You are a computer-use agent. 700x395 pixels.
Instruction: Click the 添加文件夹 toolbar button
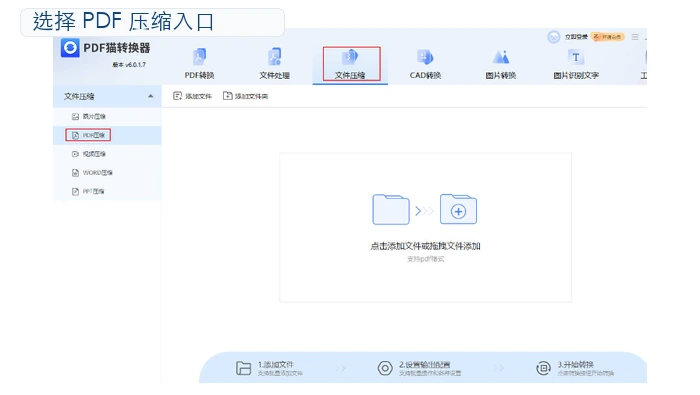tap(246, 96)
